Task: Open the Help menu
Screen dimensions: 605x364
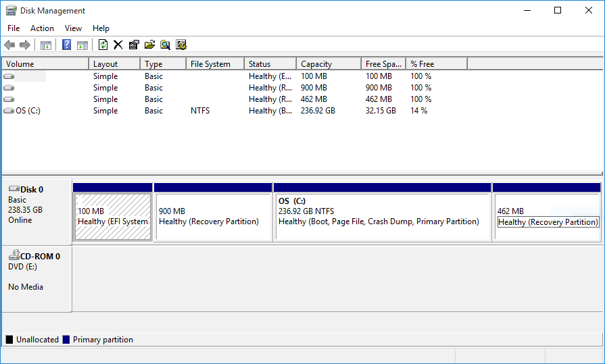Action: pyautogui.click(x=101, y=28)
